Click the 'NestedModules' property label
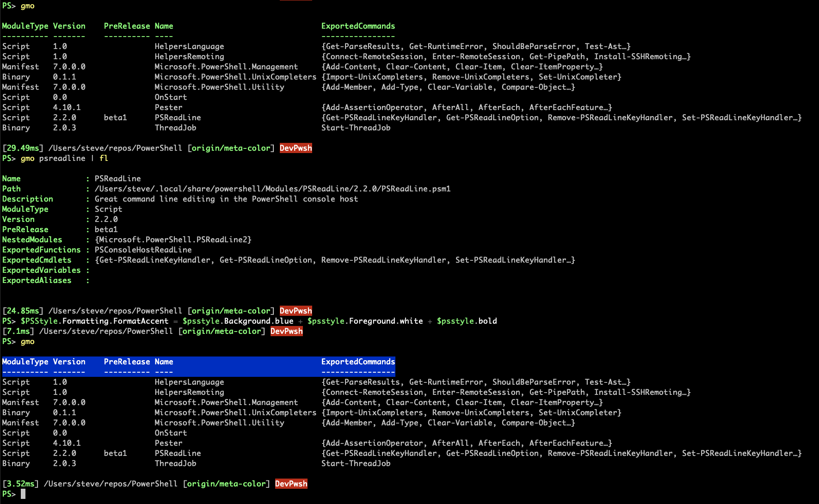Screen dimensions: 819x504 [32, 240]
